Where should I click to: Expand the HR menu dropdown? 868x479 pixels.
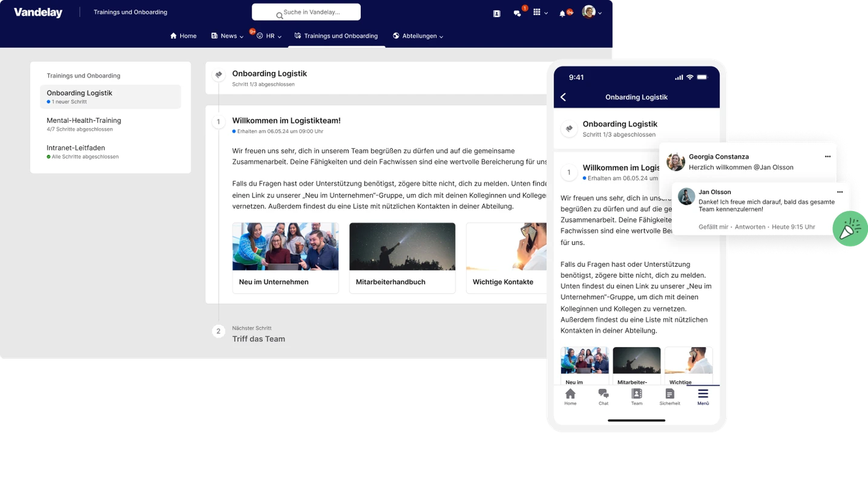coord(270,36)
